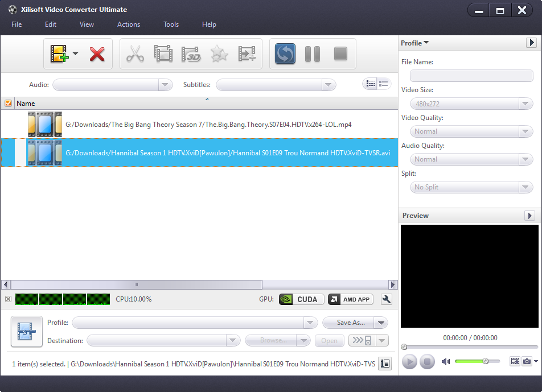The height and width of the screenshot is (392, 542).
Task: Close the CPU usage graph panel
Action: [9, 299]
